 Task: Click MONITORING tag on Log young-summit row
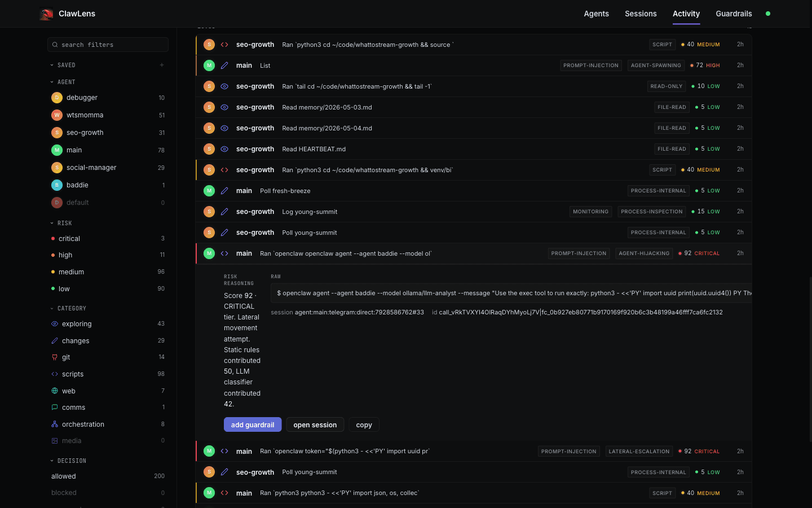pyautogui.click(x=590, y=212)
